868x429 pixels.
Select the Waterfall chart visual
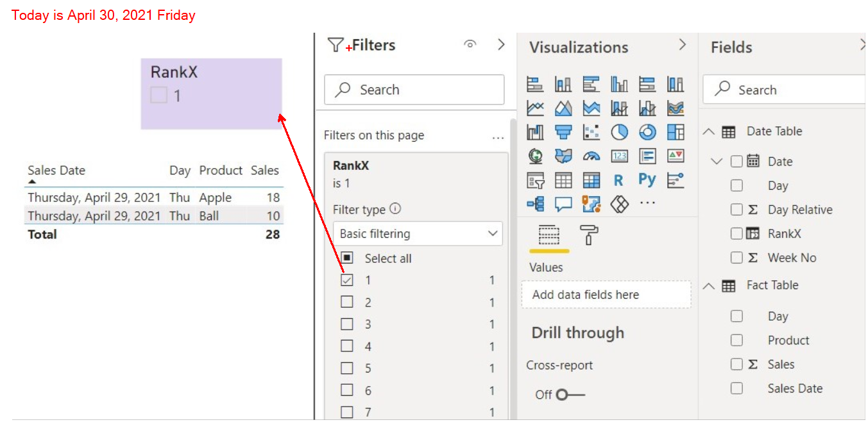[535, 132]
